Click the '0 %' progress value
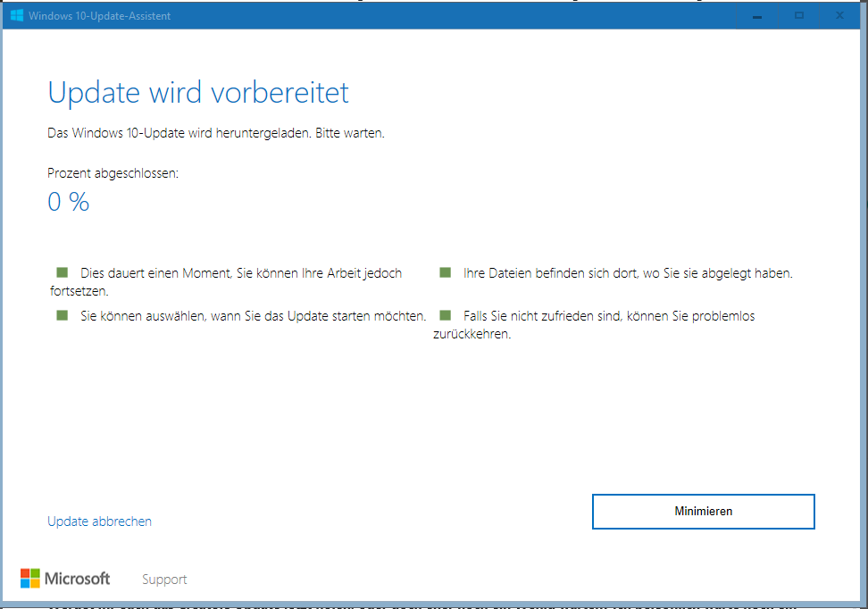This screenshot has height=609, width=868. point(69,202)
